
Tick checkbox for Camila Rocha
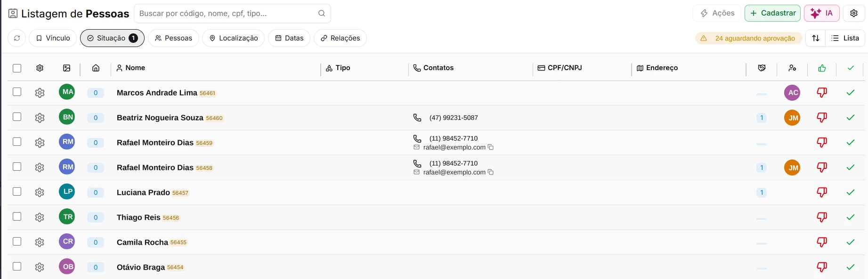[17, 241]
